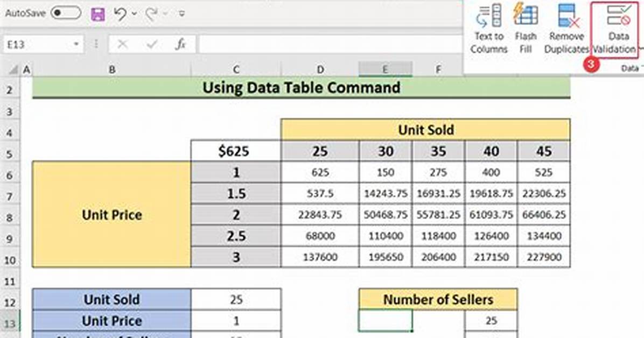Click the 'Using Data Table Command' title cell
The height and width of the screenshot is (338, 644).
(301, 88)
